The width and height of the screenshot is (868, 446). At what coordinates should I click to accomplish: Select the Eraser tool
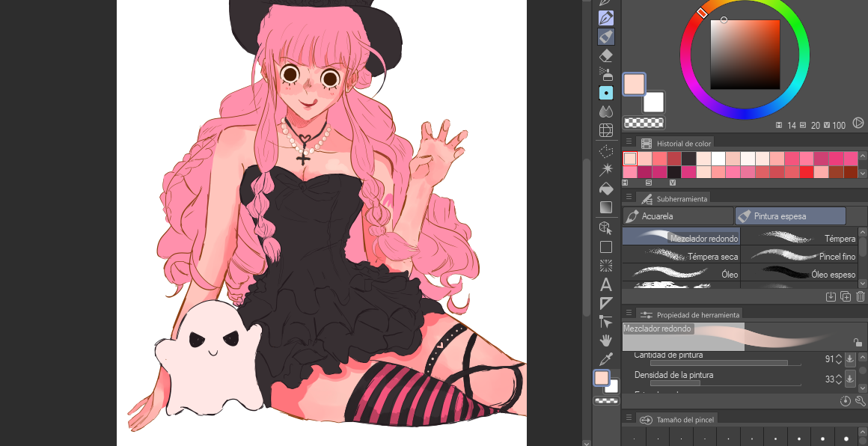[x=606, y=55]
